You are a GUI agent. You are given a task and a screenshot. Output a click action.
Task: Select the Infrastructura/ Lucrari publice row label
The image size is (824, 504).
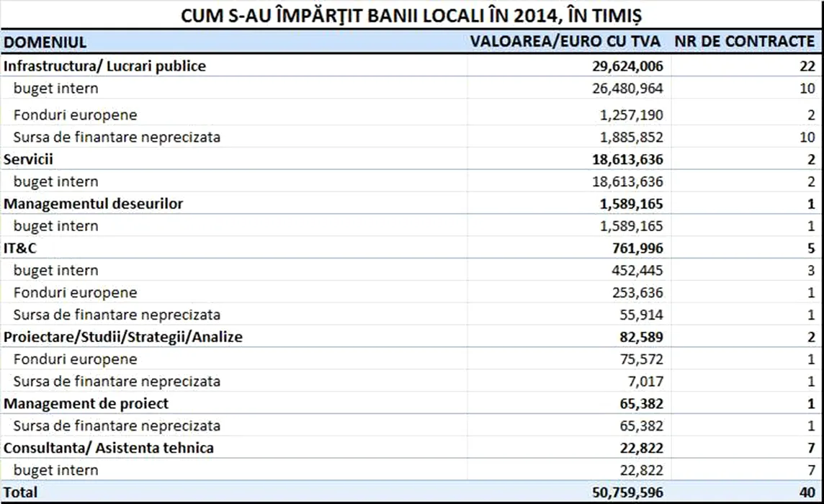[105, 66]
